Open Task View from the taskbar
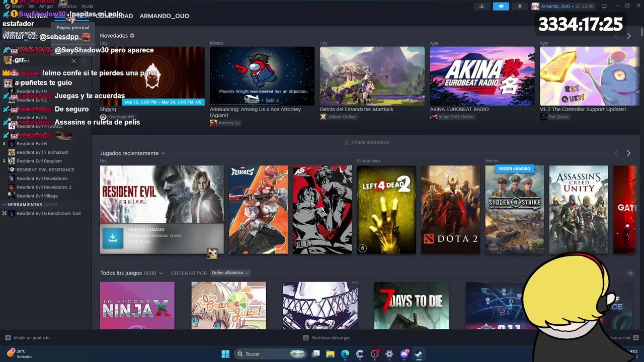Viewport: 644px width, 362px height. pos(316,354)
